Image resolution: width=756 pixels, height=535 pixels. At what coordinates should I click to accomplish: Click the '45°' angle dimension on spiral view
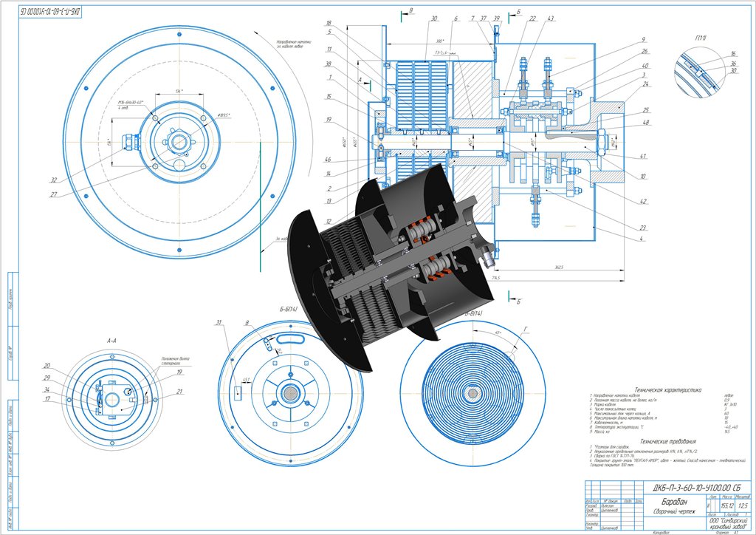(498, 333)
